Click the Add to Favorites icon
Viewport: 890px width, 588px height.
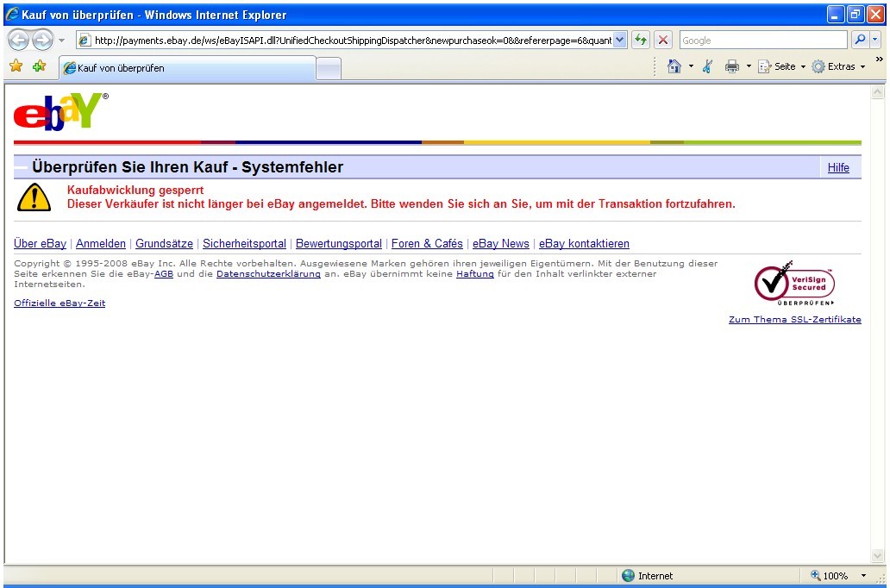[39, 66]
